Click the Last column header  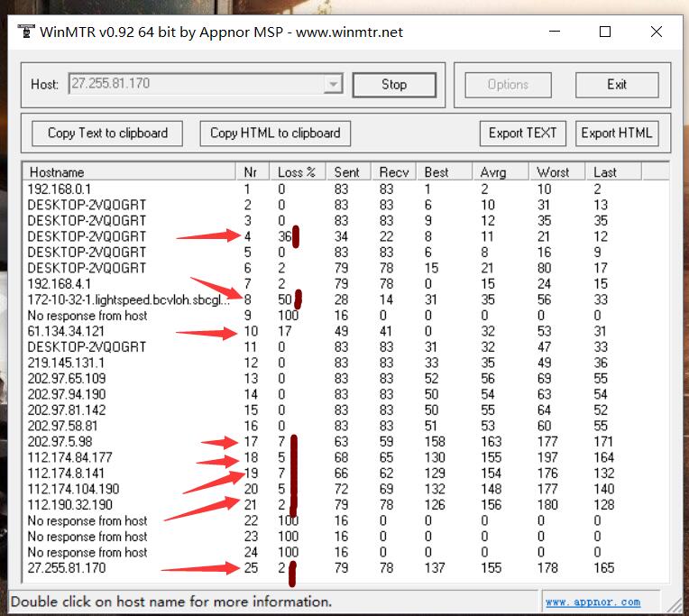[x=614, y=172]
